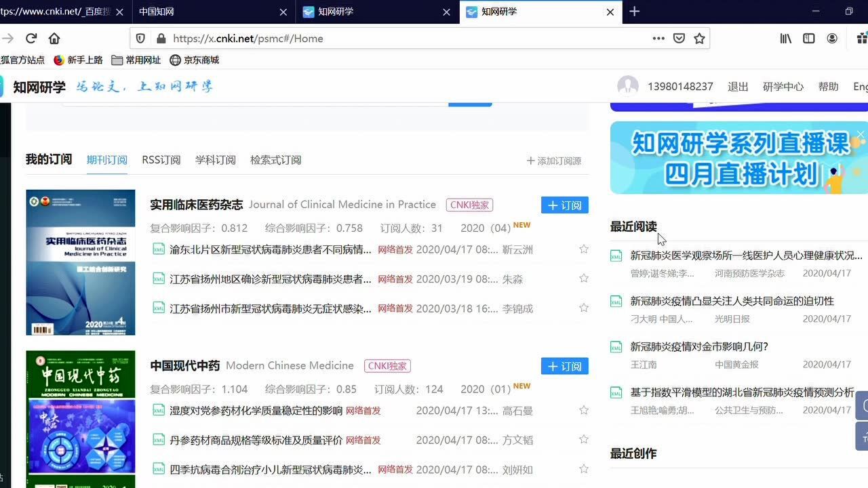The image size is (868, 488).
Task: Click the shield tracking protection icon
Action: pos(141,39)
